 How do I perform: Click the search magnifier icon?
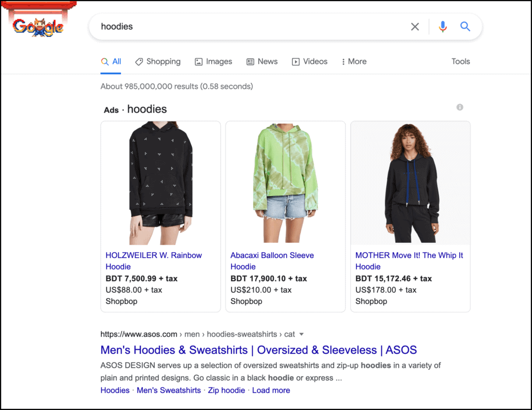465,26
